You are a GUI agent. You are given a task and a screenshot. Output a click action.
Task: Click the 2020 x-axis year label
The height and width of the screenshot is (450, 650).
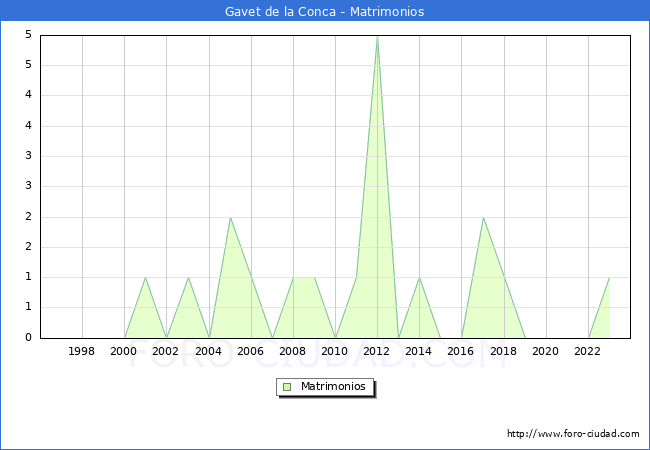click(x=546, y=351)
